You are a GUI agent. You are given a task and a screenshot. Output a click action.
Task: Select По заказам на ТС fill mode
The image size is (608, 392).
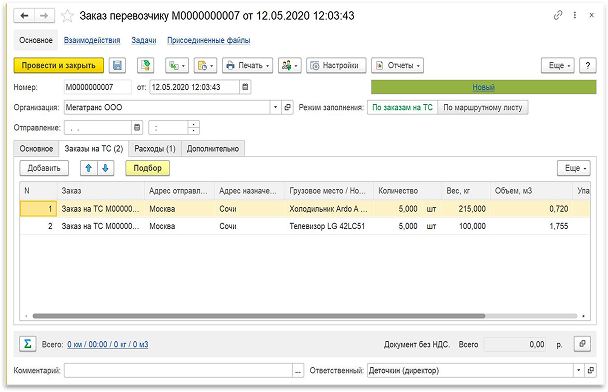pos(402,107)
